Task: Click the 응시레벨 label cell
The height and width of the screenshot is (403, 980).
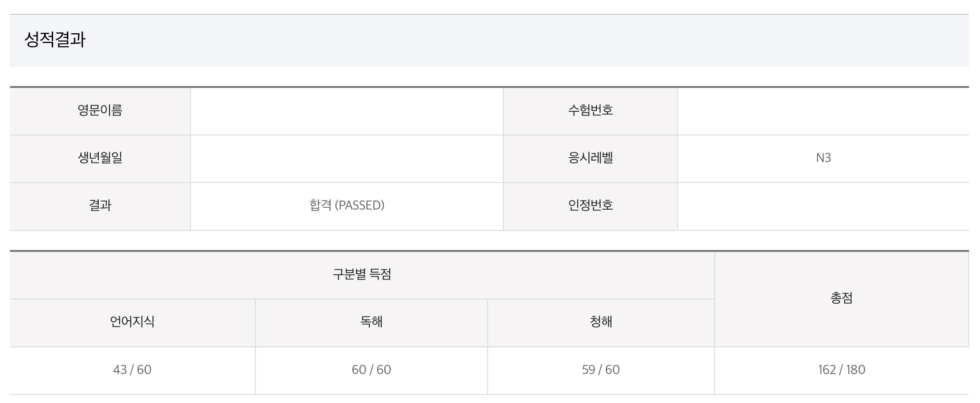Action: 590,158
